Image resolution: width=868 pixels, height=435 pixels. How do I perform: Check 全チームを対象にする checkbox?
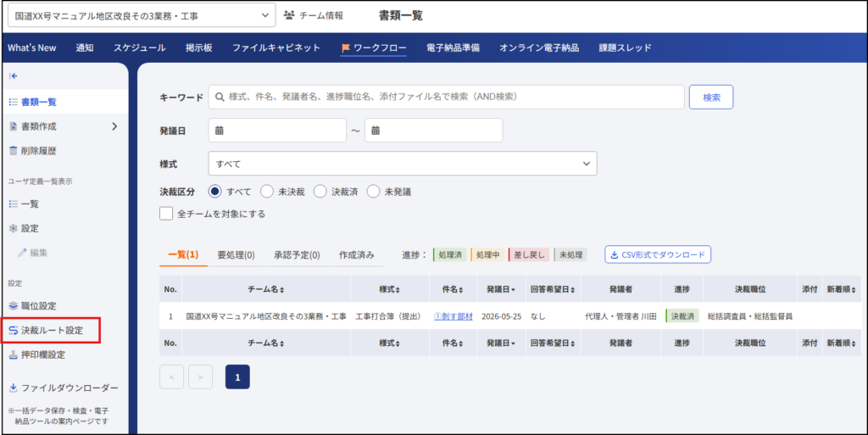[166, 214]
